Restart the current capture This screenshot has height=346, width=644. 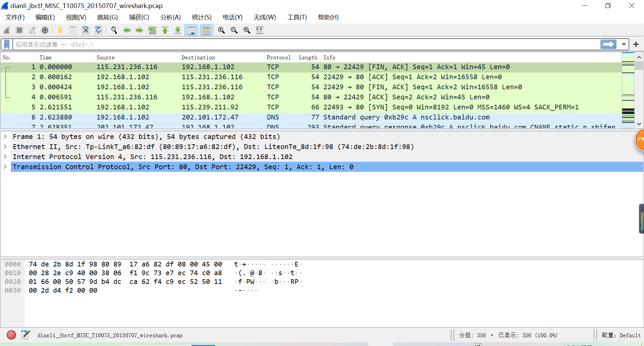pos(32,30)
